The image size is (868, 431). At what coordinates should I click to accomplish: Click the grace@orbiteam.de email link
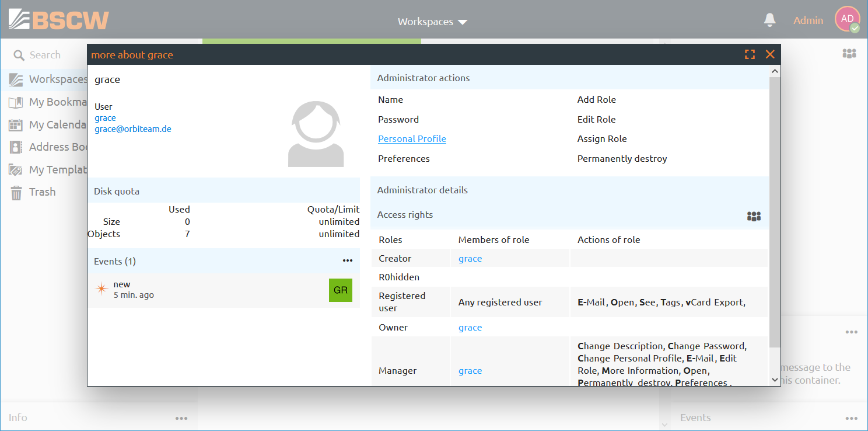tap(133, 129)
